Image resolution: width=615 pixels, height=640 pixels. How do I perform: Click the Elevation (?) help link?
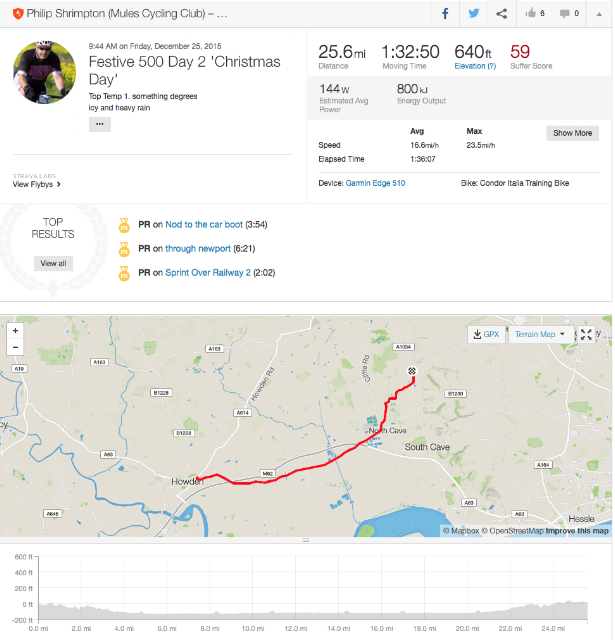point(475,66)
